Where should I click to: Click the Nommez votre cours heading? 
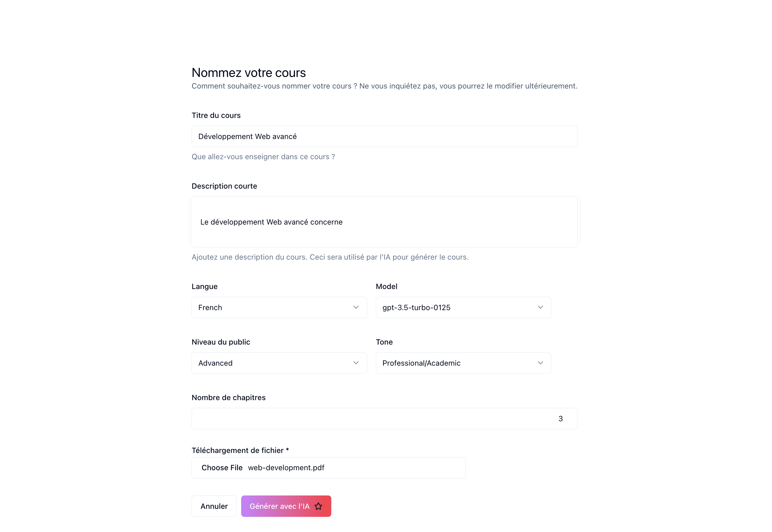(x=249, y=73)
